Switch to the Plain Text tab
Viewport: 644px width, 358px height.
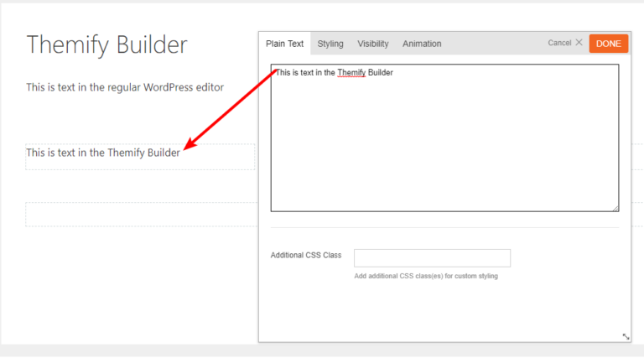284,44
